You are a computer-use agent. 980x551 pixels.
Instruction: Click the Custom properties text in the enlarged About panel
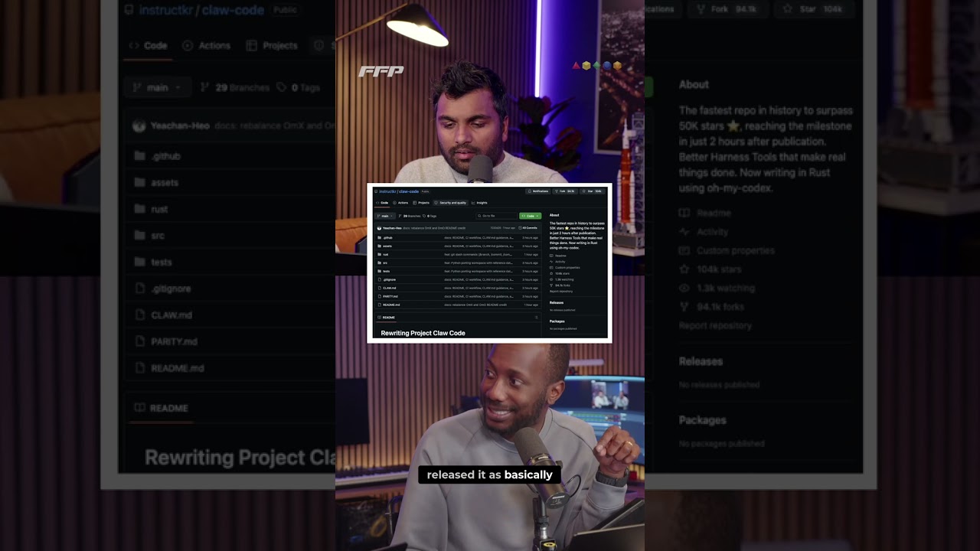click(737, 250)
